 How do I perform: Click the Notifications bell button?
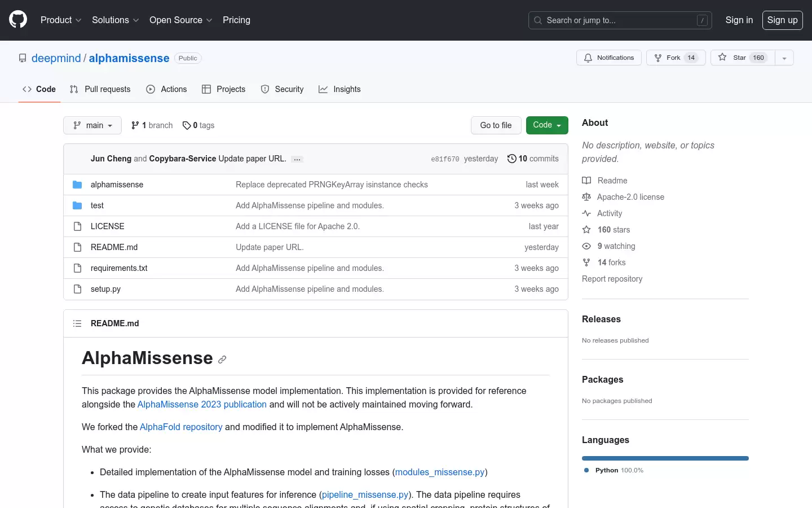(x=609, y=58)
